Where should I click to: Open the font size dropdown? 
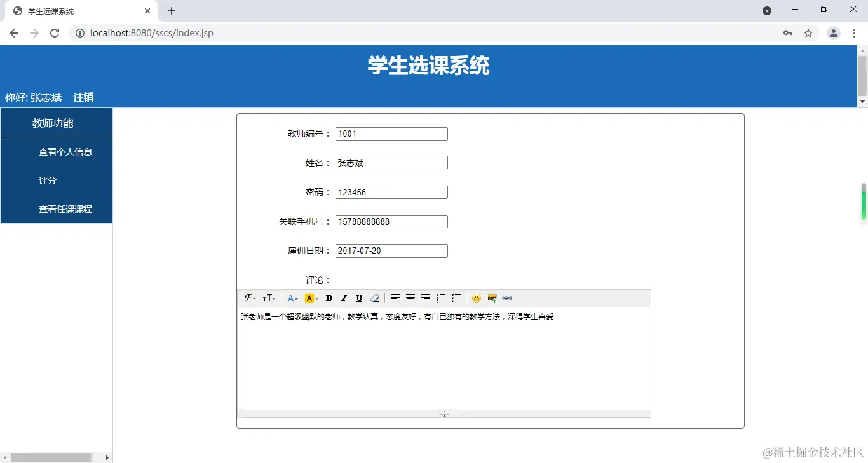coord(268,298)
